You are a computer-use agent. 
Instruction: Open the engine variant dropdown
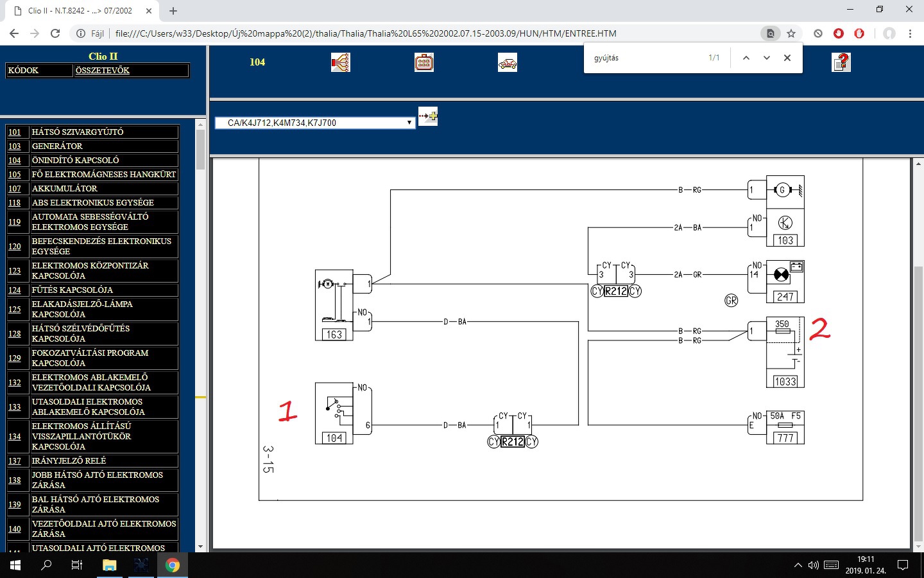315,123
